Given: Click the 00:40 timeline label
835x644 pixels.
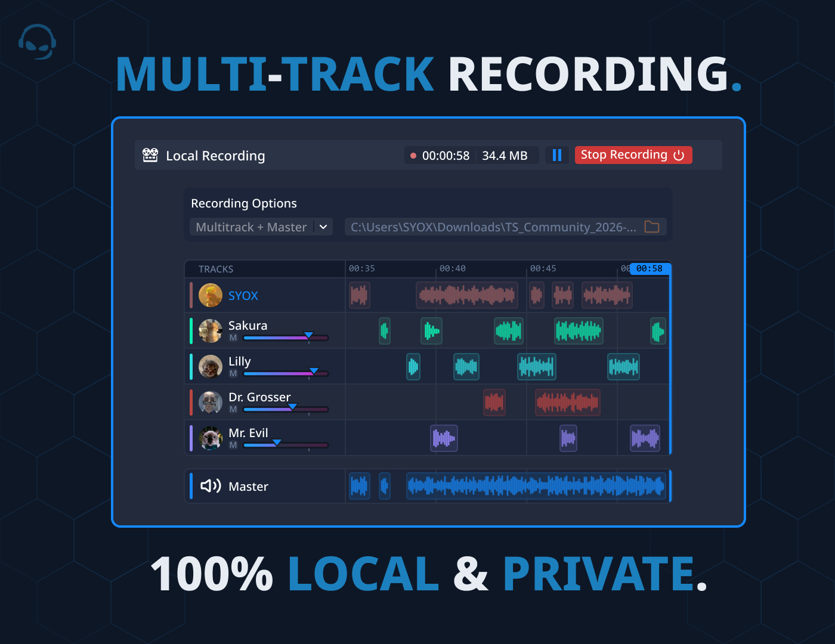Looking at the screenshot, I should point(453,269).
